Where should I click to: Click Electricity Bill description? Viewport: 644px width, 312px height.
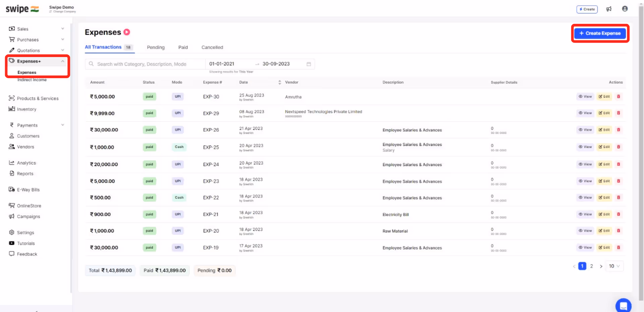coord(395,215)
